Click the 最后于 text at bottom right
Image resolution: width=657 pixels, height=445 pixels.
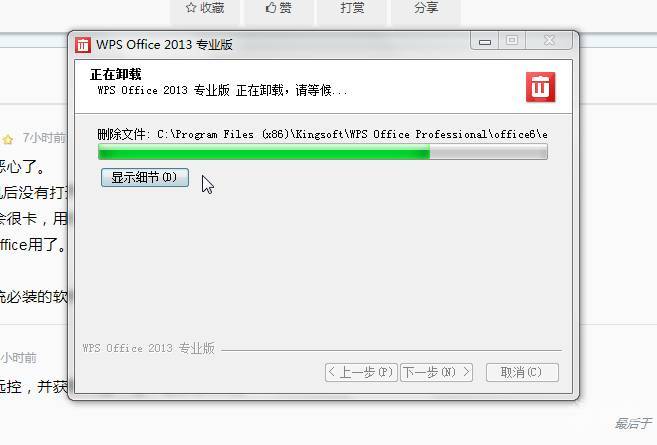[633, 424]
